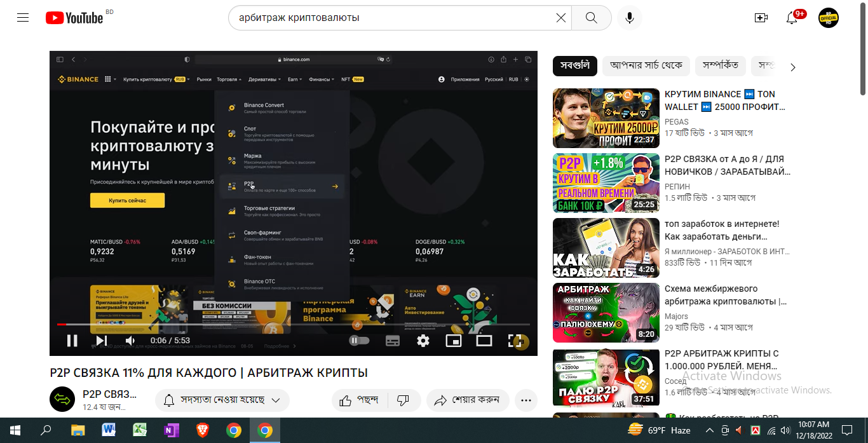The height and width of the screenshot is (443, 868).
Task: Show more filter chips with right arrow
Action: 792,67
